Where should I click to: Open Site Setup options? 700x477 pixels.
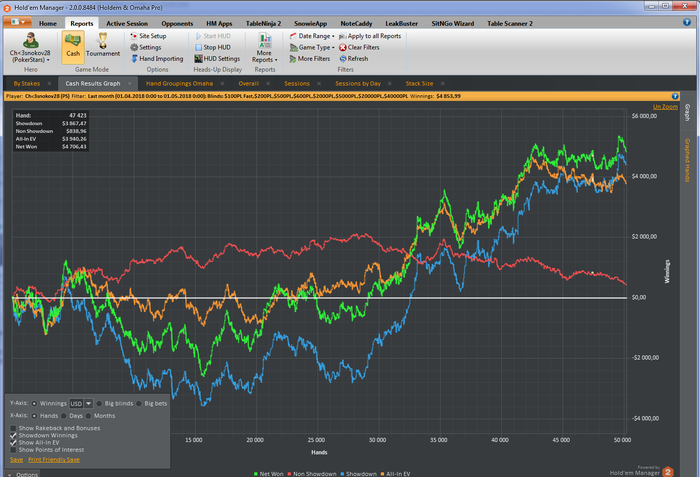point(148,36)
